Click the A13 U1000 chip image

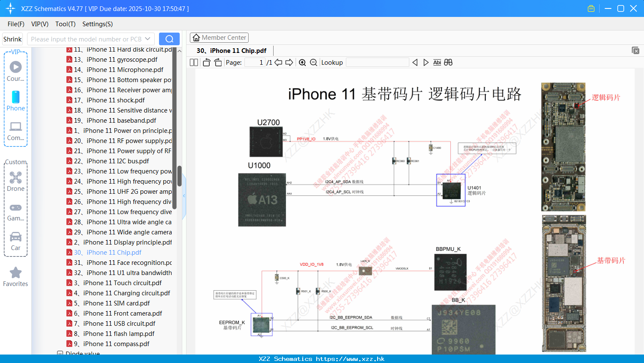(x=262, y=200)
